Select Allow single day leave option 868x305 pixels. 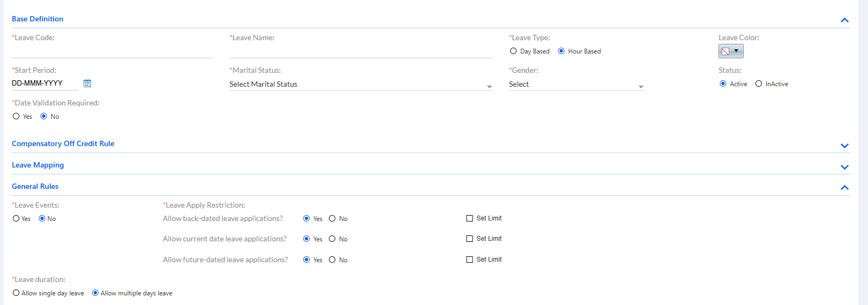click(x=16, y=293)
